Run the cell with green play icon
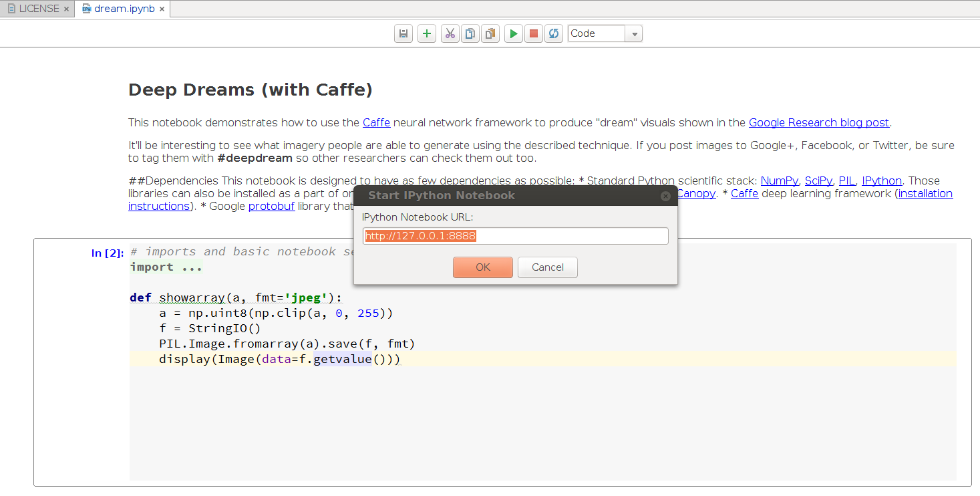Viewport: 980px width, 496px height. tap(513, 33)
